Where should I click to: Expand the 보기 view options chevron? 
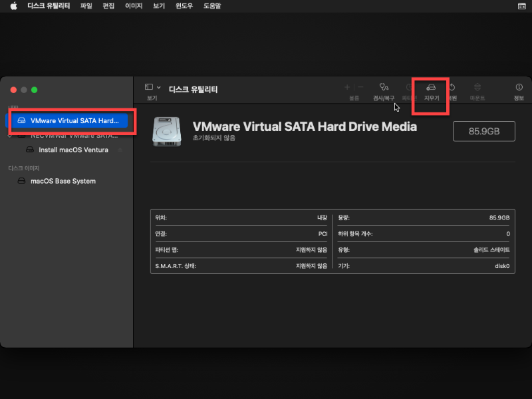click(158, 87)
